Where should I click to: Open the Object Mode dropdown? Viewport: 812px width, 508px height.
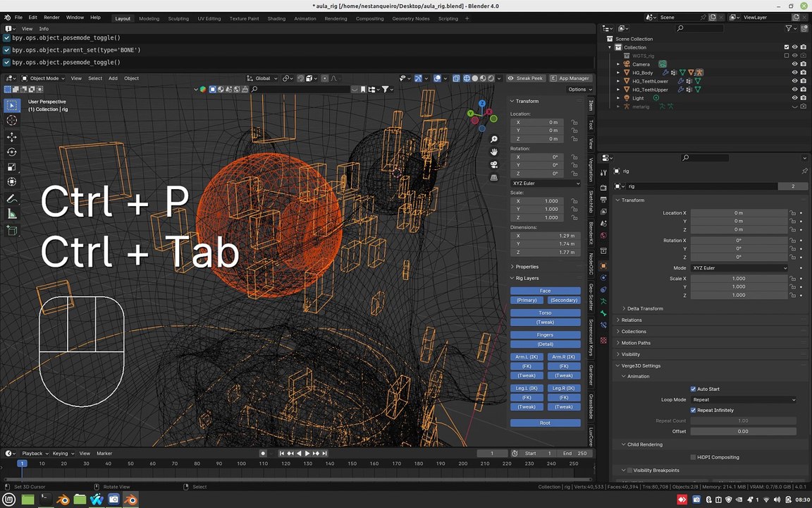43,78
